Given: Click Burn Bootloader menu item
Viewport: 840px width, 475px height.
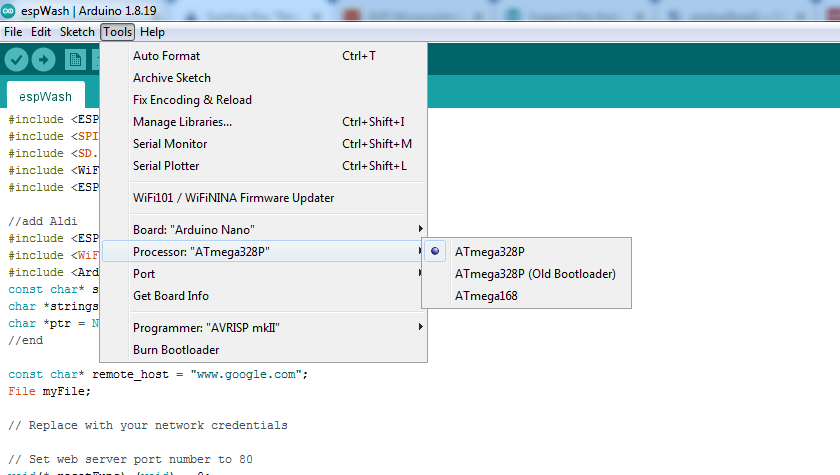Looking at the screenshot, I should pyautogui.click(x=176, y=350).
